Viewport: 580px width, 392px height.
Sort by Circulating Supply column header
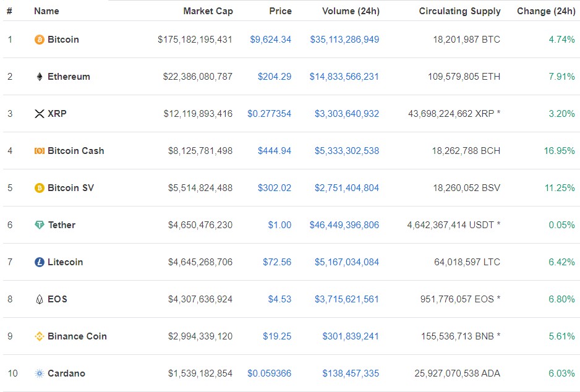tap(460, 11)
